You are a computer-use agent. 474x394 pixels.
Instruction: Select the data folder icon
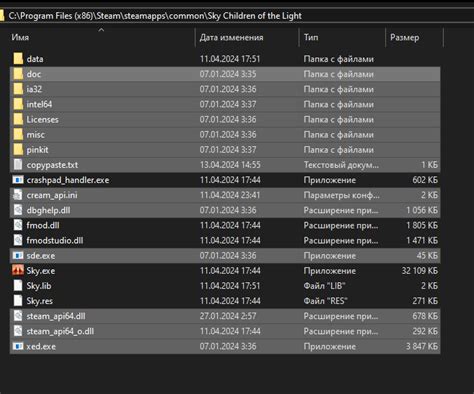[x=18, y=59]
